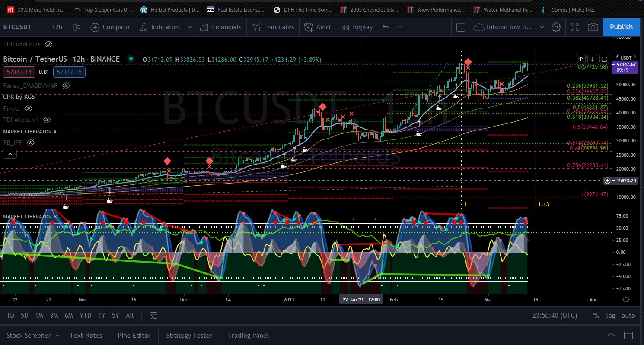
Task: Enter fullscreen mode with the arrows icon
Action: (574, 27)
